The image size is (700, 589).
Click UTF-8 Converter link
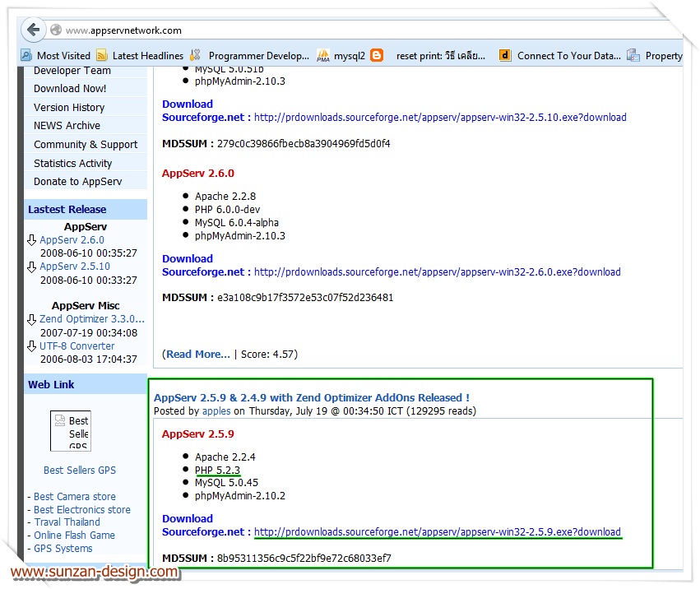coord(76,346)
